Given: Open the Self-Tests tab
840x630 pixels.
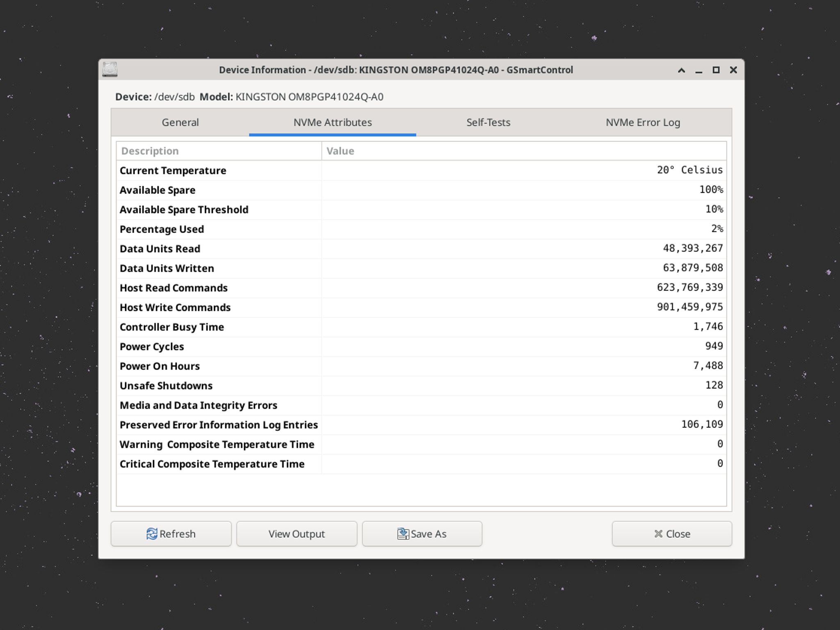Looking at the screenshot, I should coord(488,122).
